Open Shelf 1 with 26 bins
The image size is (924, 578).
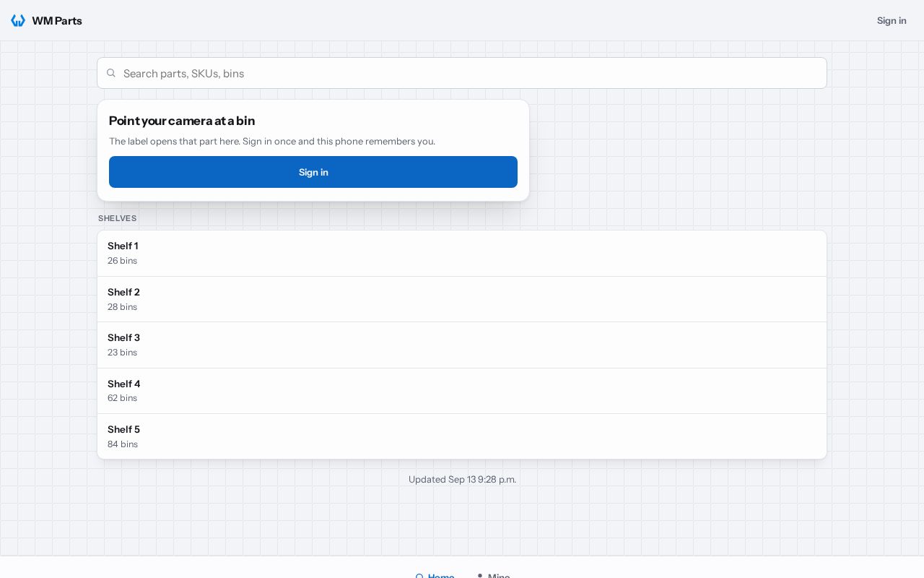pyautogui.click(x=462, y=253)
